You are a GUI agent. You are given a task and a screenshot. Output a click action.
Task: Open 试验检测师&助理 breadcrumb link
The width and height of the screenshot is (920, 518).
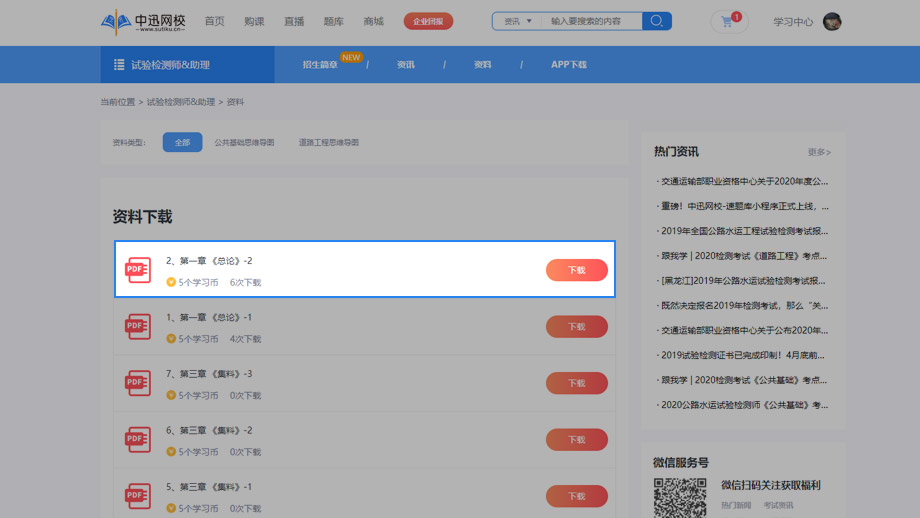180,102
